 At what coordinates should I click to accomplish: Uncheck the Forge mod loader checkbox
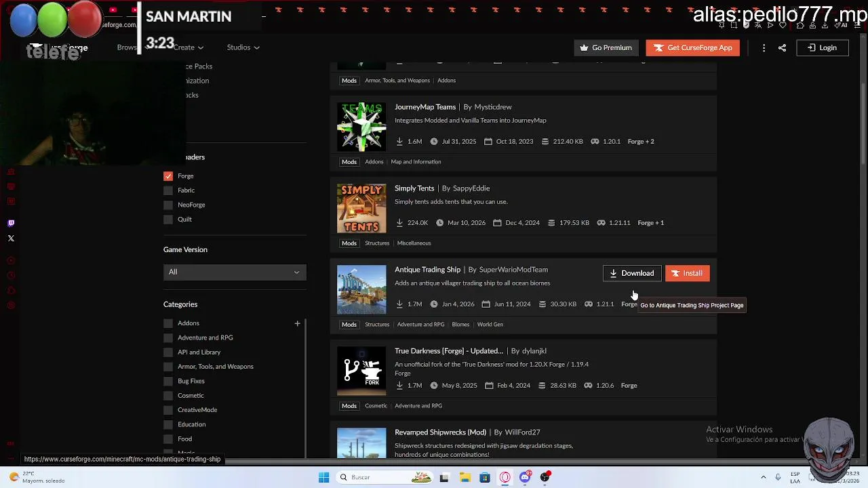click(168, 176)
